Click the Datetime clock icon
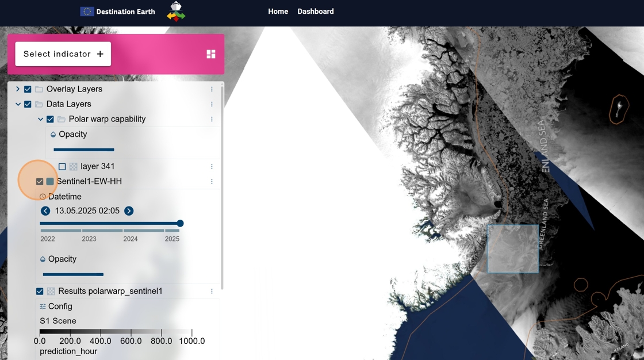 click(x=43, y=197)
